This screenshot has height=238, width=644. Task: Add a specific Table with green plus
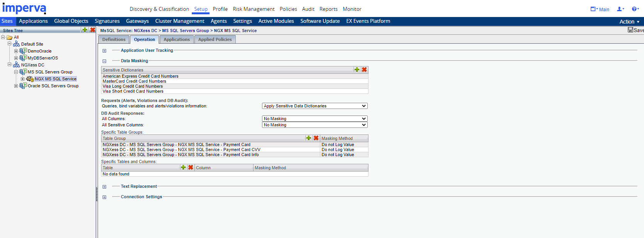183,167
